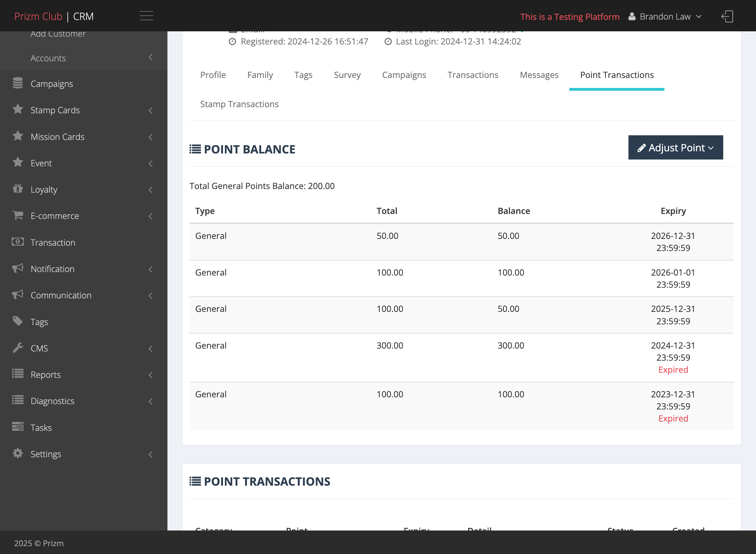Click the Notification megaphone icon
The width and height of the screenshot is (756, 554).
pyautogui.click(x=18, y=268)
